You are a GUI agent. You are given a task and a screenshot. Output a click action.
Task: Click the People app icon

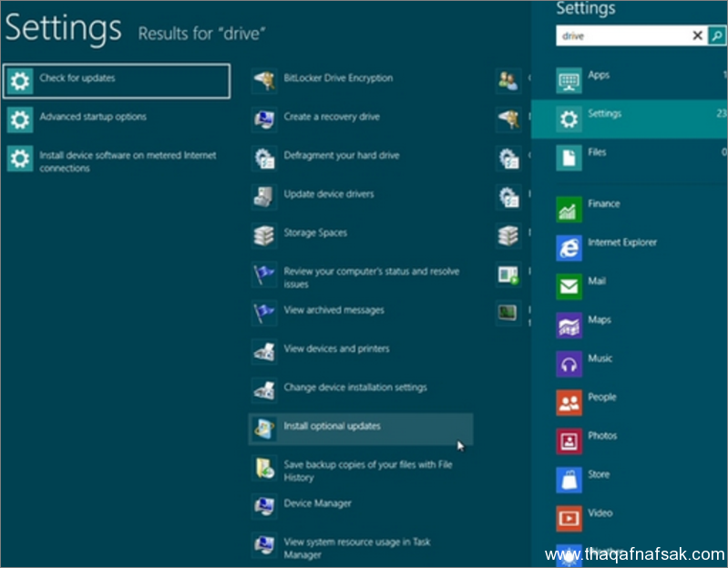(569, 403)
